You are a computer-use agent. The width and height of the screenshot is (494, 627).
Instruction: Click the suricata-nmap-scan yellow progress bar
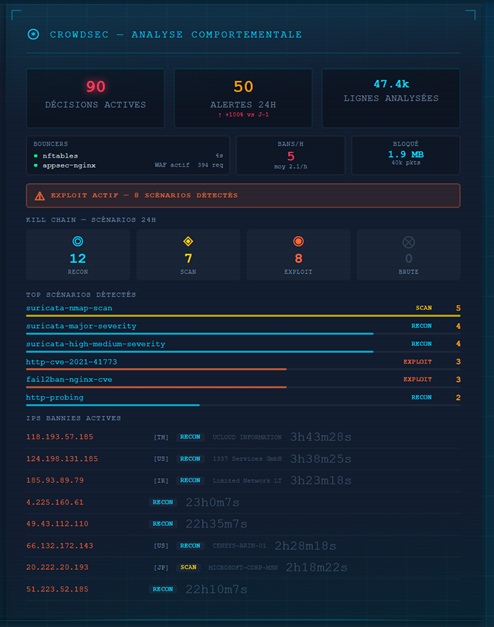point(243,316)
